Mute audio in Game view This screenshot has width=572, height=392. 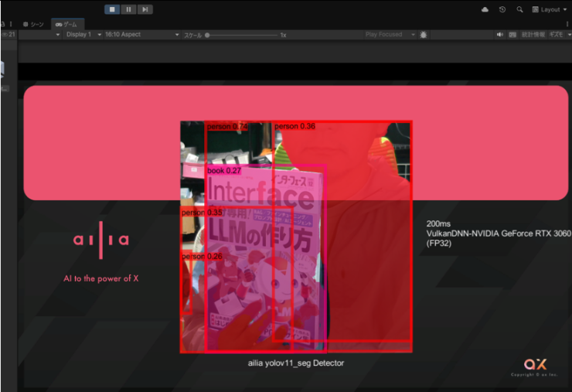pos(500,35)
